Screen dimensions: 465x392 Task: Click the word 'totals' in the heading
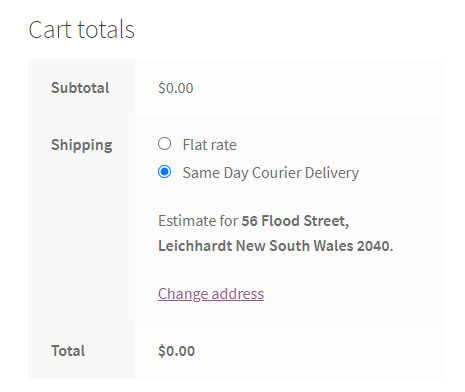pos(106,30)
